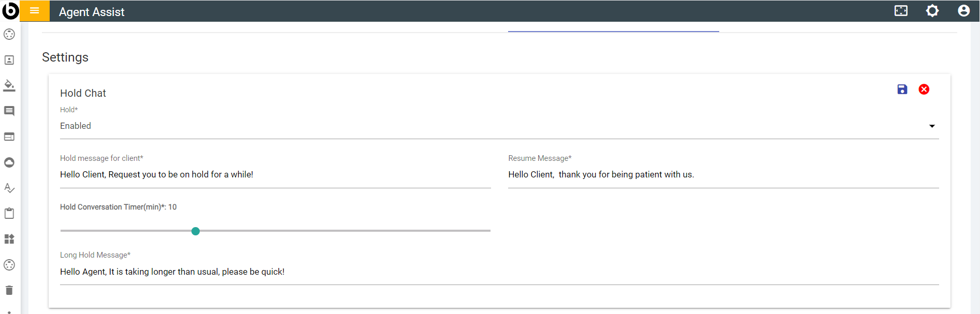Click the red cancel icon in Hold Chat
Viewport: 980px width, 314px height.
coord(924,89)
